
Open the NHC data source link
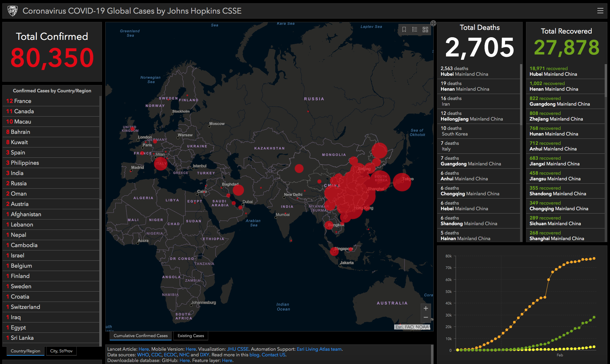[184, 355]
